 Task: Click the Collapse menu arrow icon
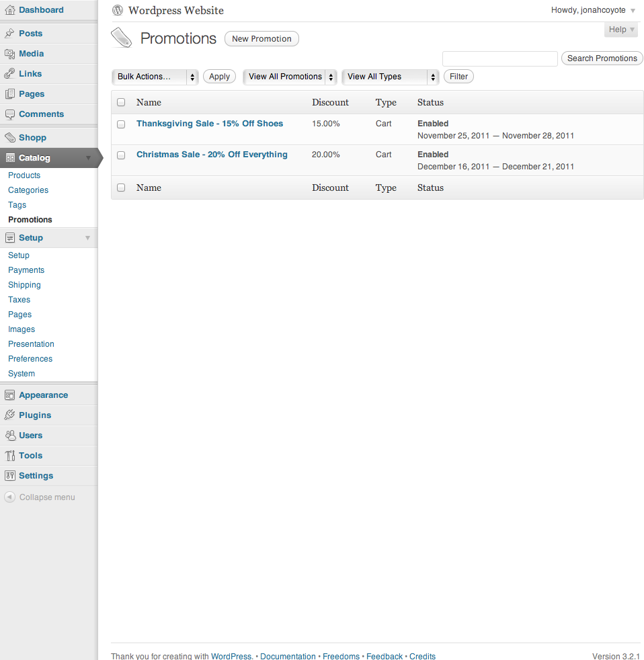(x=9, y=497)
